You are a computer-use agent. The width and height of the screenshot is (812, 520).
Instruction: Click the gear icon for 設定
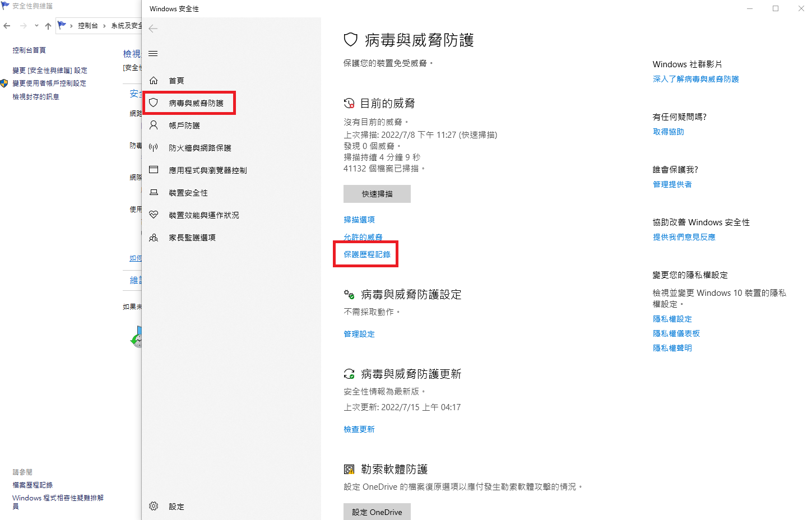[154, 506]
